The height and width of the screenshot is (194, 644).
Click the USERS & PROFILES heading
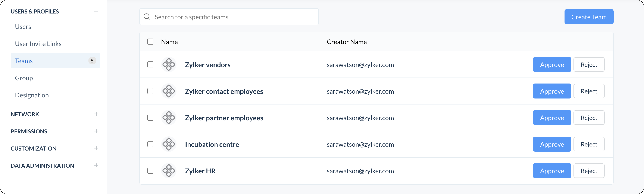(x=35, y=12)
